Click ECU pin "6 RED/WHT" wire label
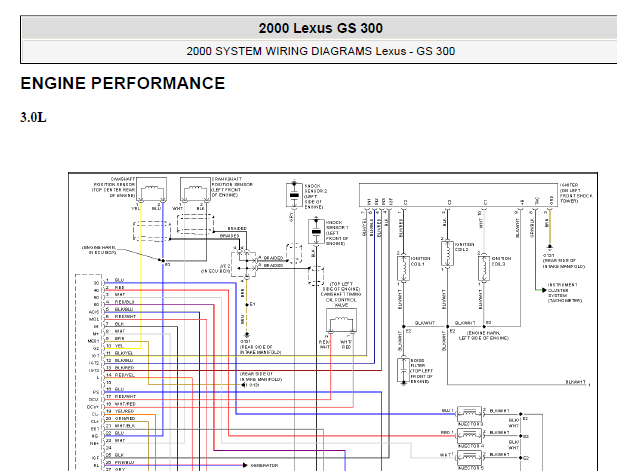This screenshot has width=617, height=471. pos(121,317)
